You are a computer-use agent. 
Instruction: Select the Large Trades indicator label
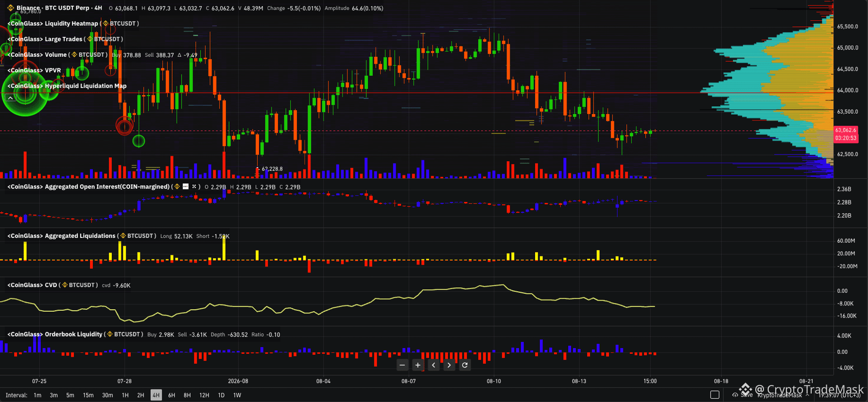pos(45,39)
